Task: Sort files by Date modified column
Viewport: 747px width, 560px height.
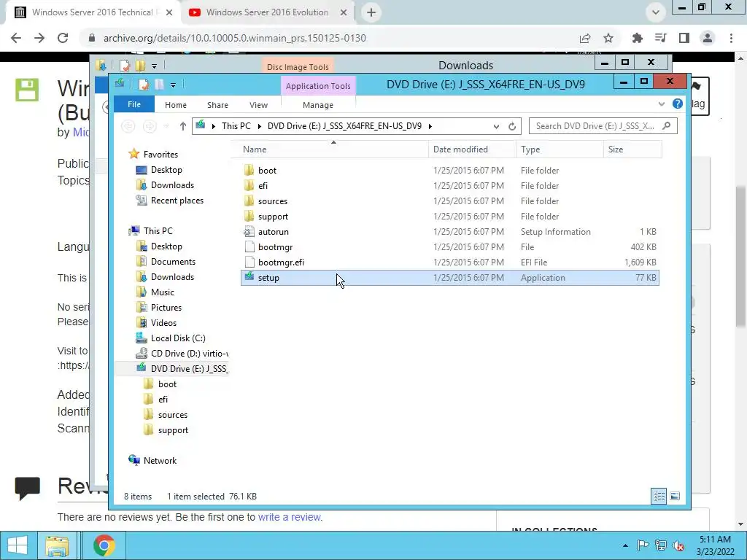Action: pos(472,149)
